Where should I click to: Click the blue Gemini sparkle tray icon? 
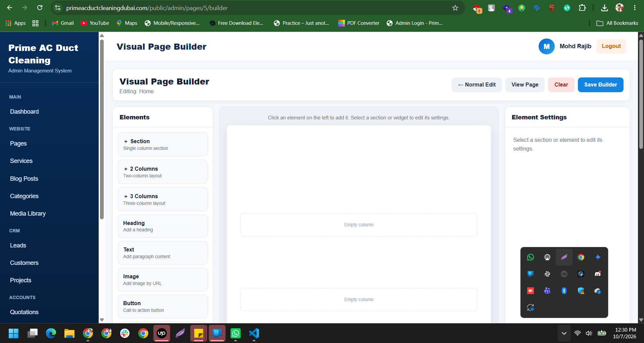[598, 257]
